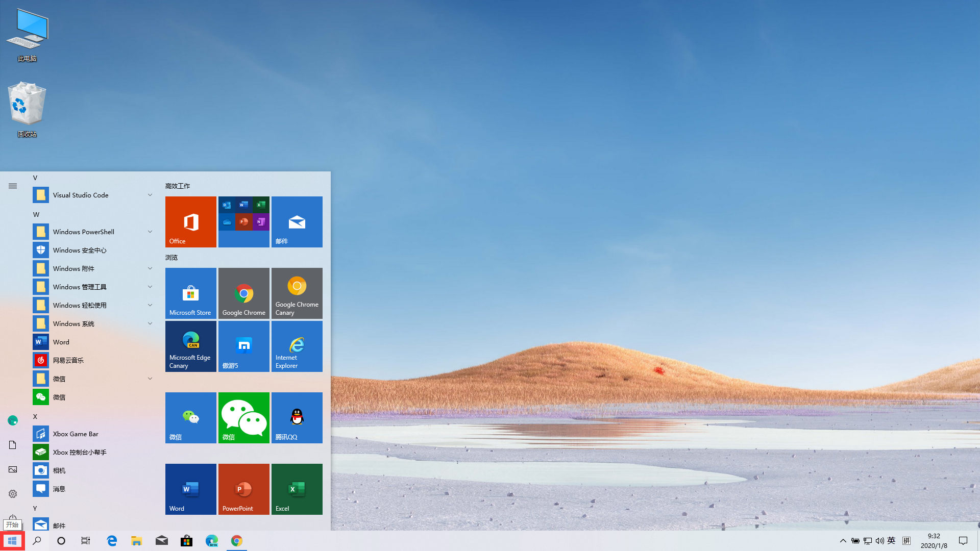The width and height of the screenshot is (980, 551).
Task: Jump to letter Y section header
Action: click(x=35, y=508)
